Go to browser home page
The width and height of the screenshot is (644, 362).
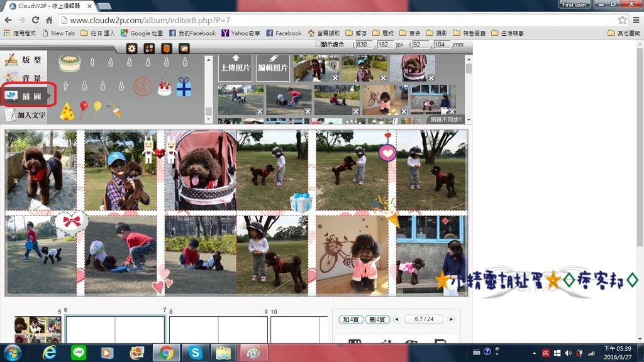click(49, 19)
